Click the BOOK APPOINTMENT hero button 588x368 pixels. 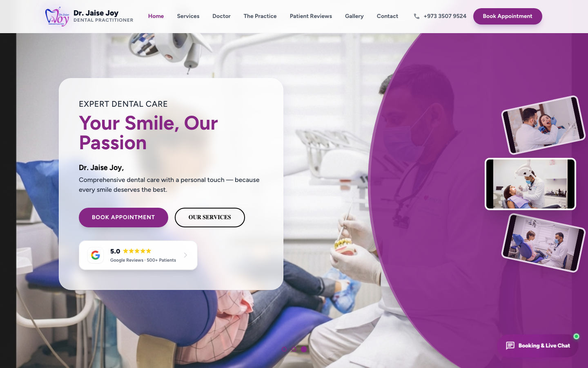pos(123,218)
